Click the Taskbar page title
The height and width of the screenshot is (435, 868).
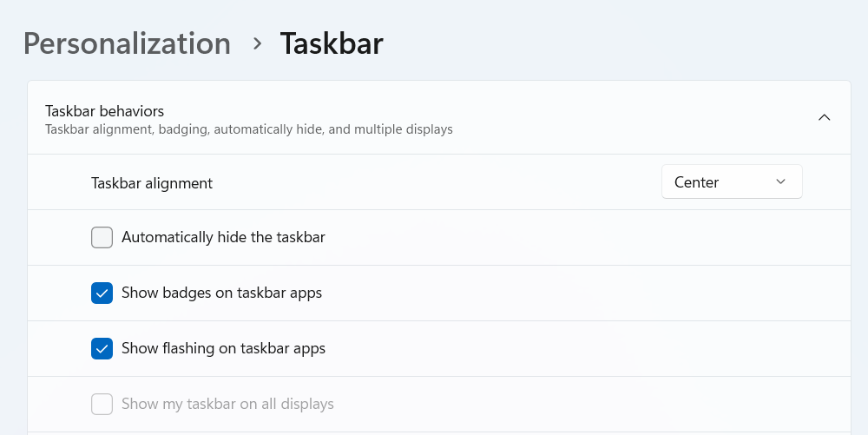(x=331, y=43)
